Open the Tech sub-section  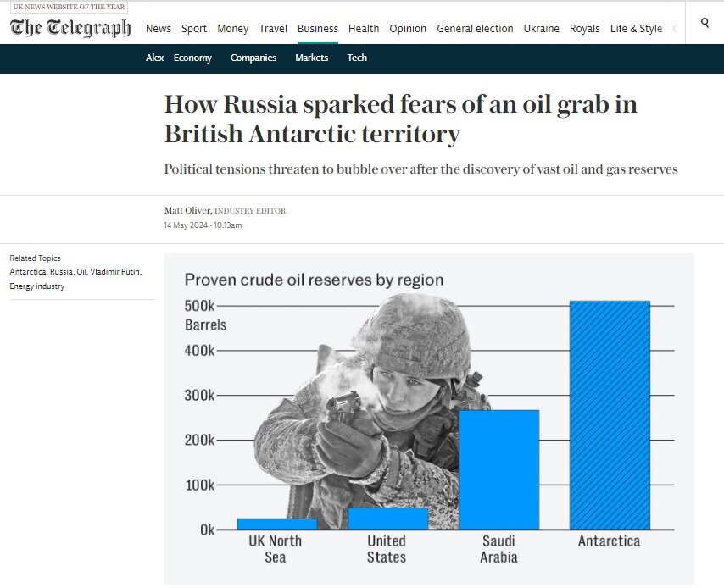[357, 58]
